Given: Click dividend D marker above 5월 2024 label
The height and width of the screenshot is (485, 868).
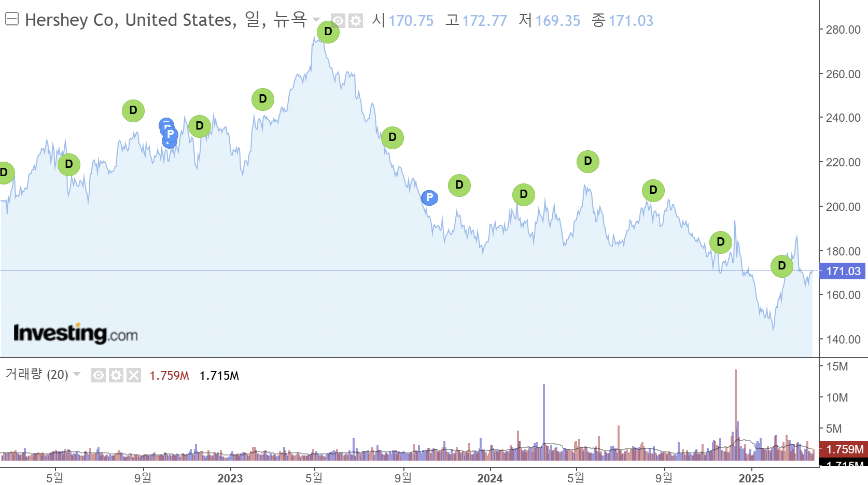Looking at the screenshot, I should point(588,162).
